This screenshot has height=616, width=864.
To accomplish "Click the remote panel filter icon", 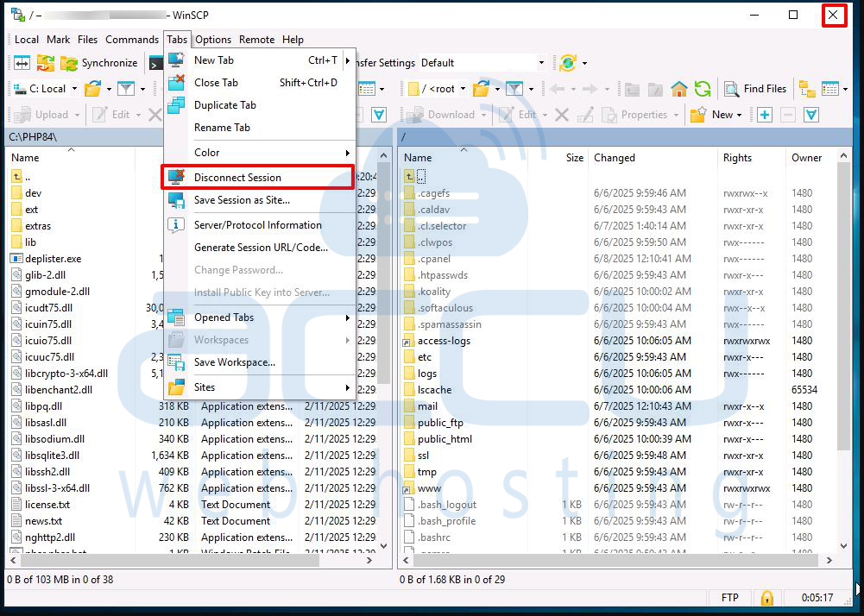I will [514, 89].
